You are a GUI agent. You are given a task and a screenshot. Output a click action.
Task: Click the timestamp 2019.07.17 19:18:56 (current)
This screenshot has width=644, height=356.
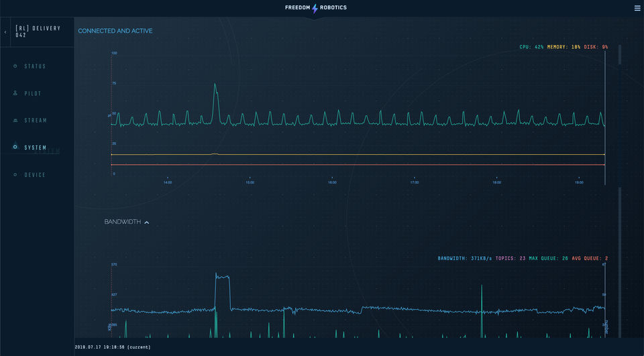coord(113,347)
